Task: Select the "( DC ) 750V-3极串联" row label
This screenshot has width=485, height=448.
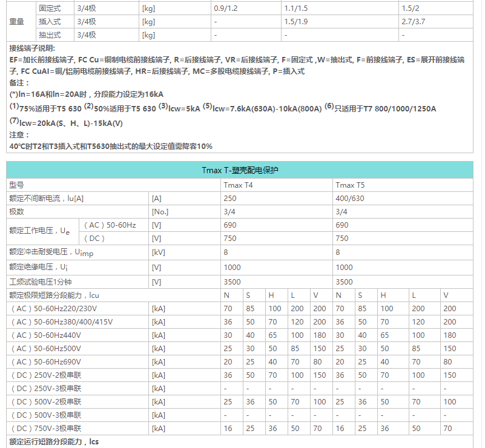Action: (x=47, y=428)
